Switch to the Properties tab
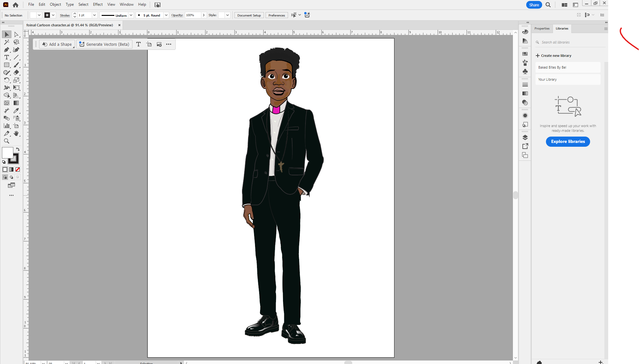The image size is (639, 364). (542, 29)
